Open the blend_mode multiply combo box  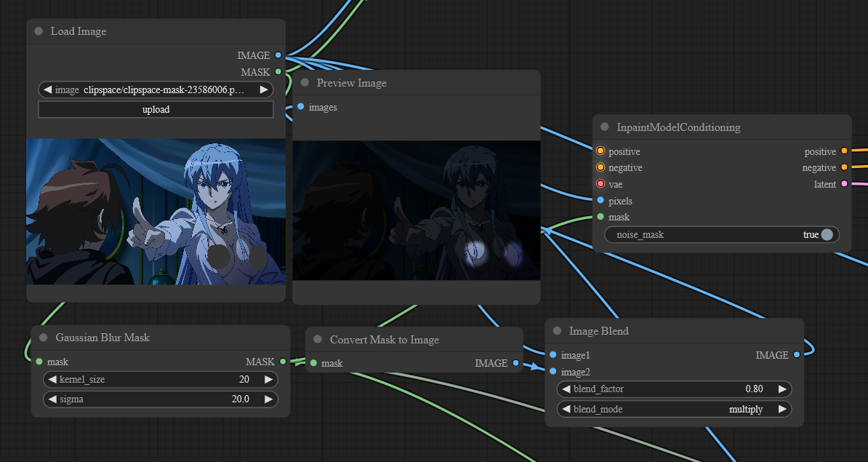[674, 409]
